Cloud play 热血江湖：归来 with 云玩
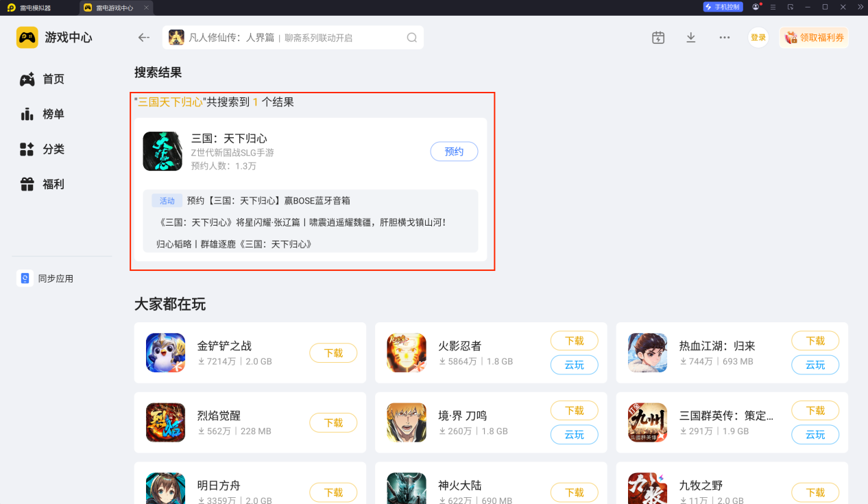The image size is (868, 504). coord(815,365)
